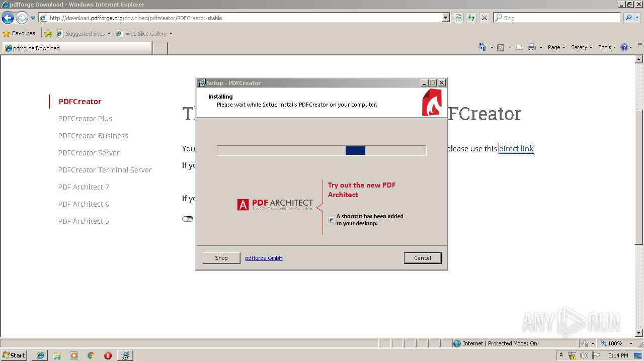Click the Read Mail icon
Image resolution: width=644 pixels, height=362 pixels.
(x=520, y=47)
